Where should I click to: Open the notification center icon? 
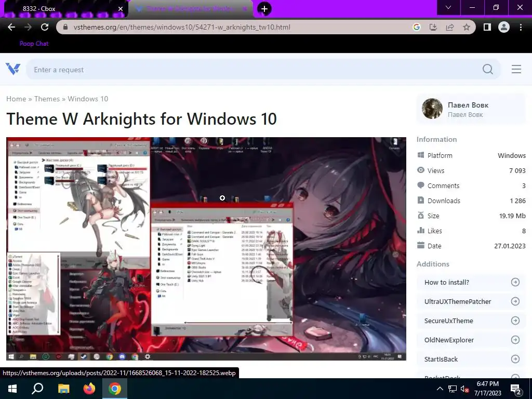point(516,389)
